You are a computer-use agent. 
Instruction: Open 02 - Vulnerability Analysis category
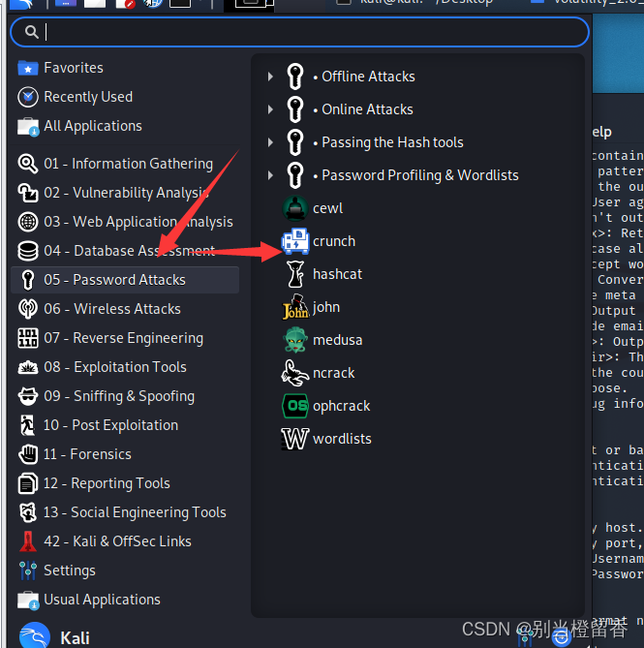click(125, 193)
